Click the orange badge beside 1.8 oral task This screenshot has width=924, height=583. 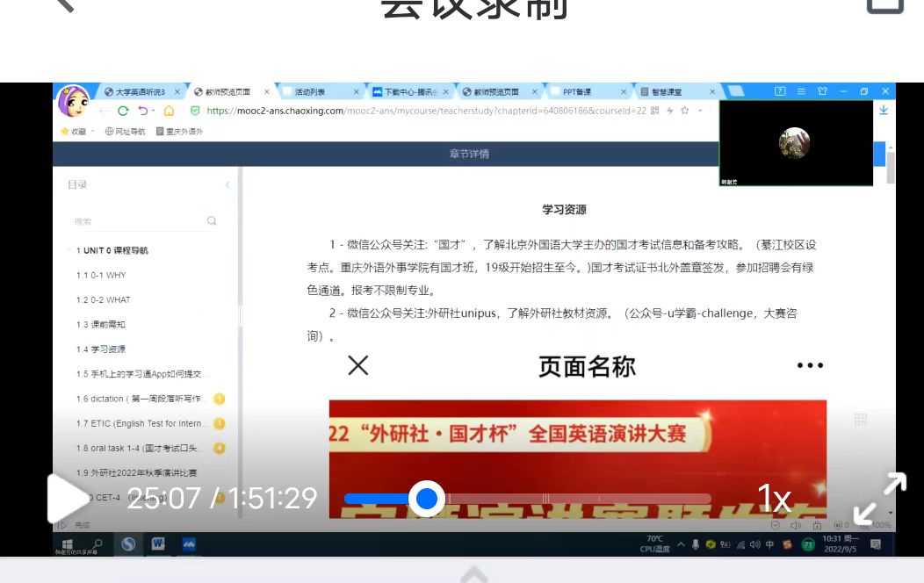[220, 448]
